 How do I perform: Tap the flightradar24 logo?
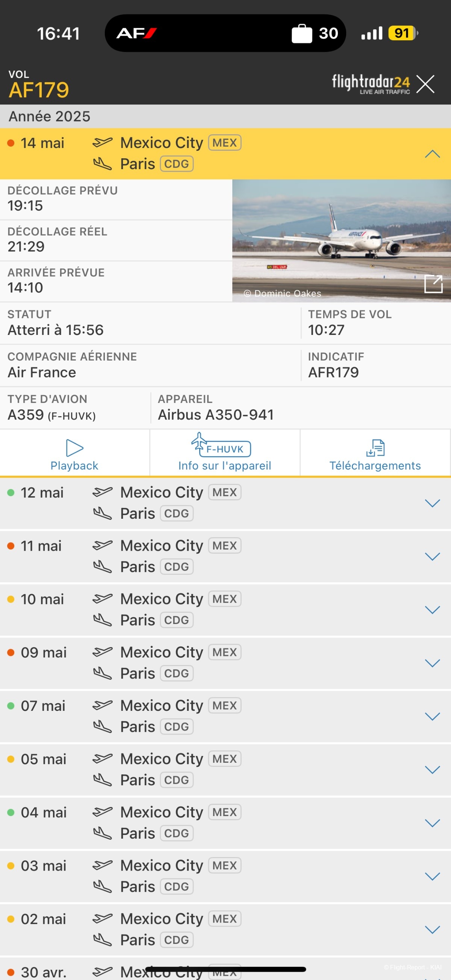click(x=371, y=84)
